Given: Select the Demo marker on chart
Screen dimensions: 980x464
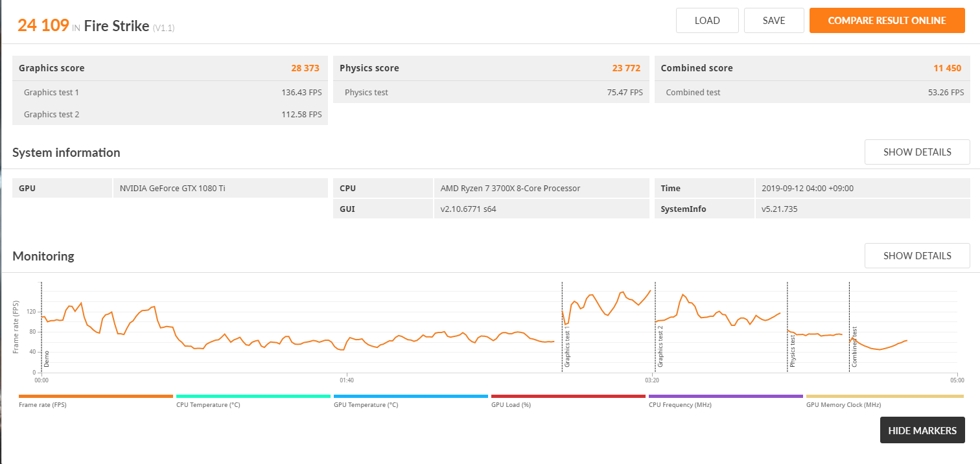Looking at the screenshot, I should tap(47, 359).
